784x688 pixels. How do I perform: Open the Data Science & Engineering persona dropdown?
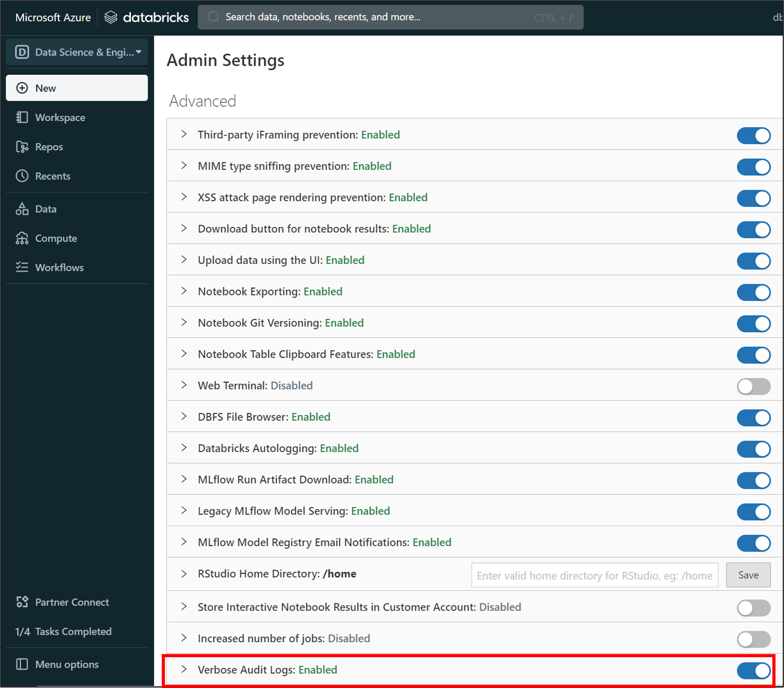pyautogui.click(x=77, y=52)
